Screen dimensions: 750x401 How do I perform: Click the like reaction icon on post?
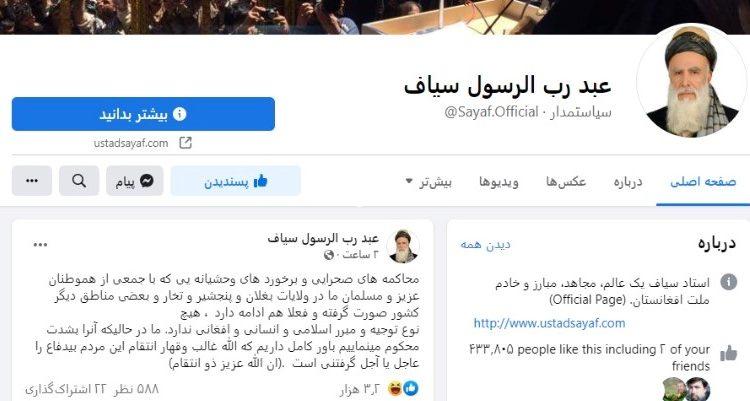[x=411, y=389]
